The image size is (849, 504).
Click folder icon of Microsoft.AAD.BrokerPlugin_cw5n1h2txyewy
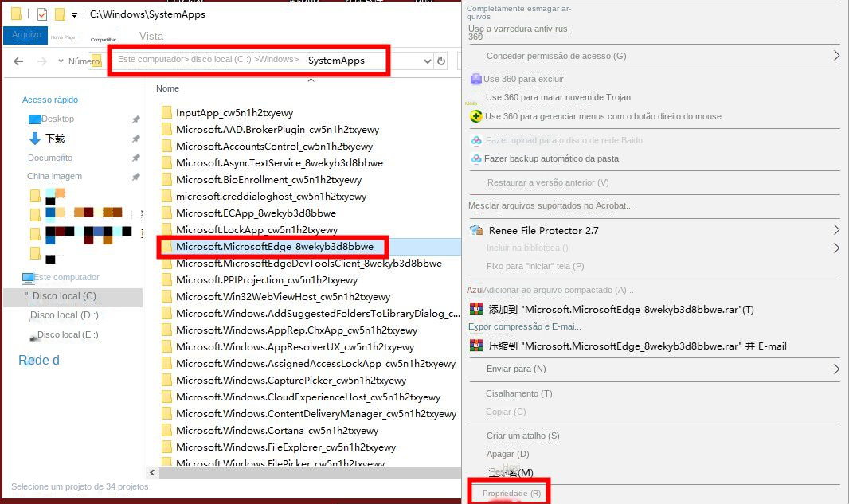click(x=166, y=129)
